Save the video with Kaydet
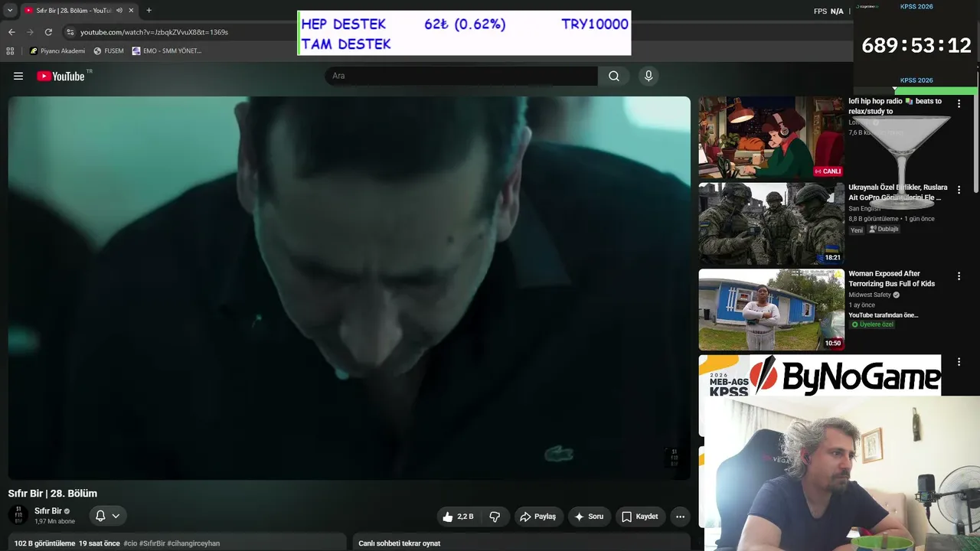This screenshot has width=980, height=551. tap(639, 517)
